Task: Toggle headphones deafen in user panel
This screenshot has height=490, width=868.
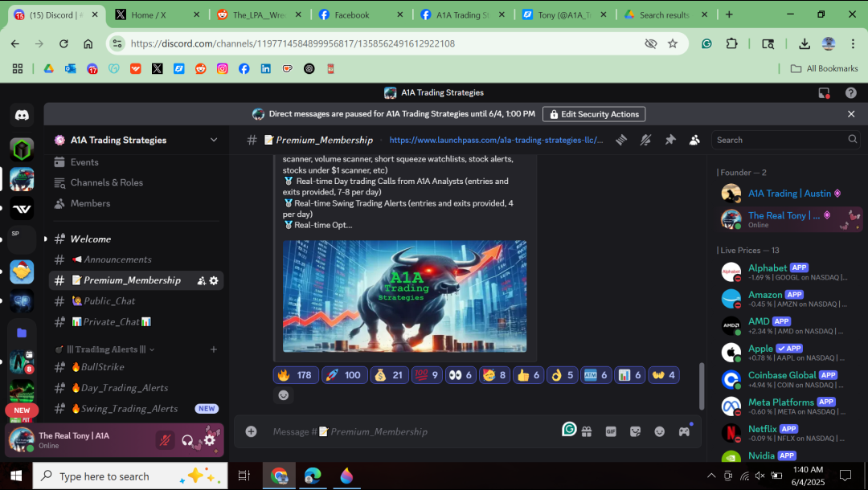Action: (x=187, y=440)
